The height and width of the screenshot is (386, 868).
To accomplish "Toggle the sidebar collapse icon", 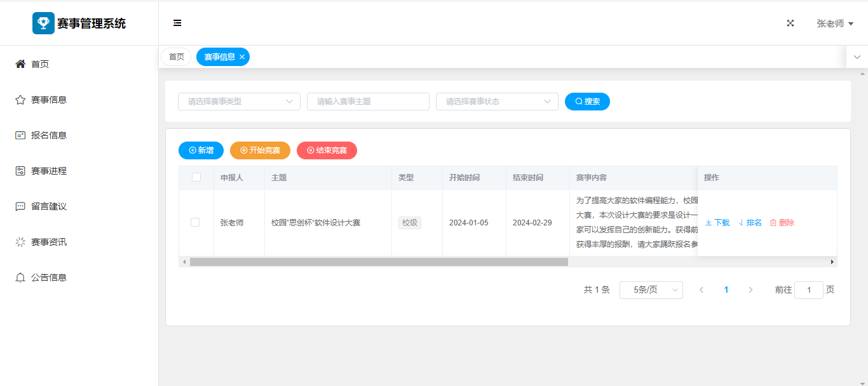I will [x=177, y=23].
